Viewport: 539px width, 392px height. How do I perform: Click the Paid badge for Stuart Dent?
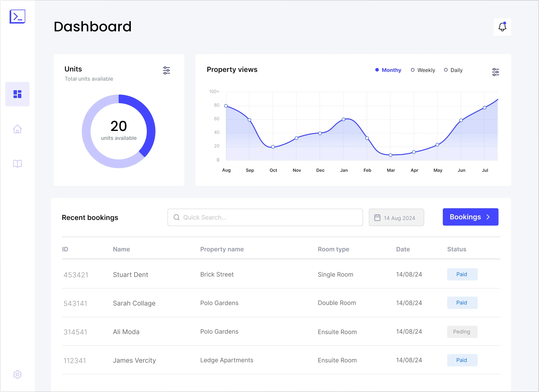point(462,274)
